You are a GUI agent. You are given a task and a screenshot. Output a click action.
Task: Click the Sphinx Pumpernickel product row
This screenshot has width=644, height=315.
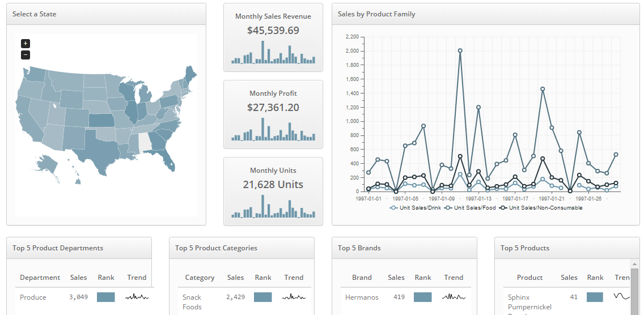pyautogui.click(x=567, y=302)
